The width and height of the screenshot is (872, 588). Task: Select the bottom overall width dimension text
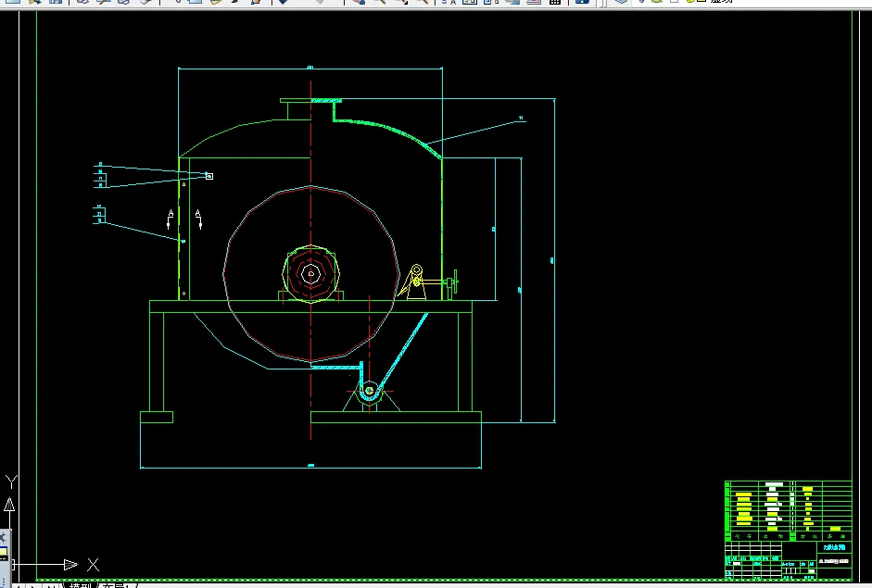310,465
